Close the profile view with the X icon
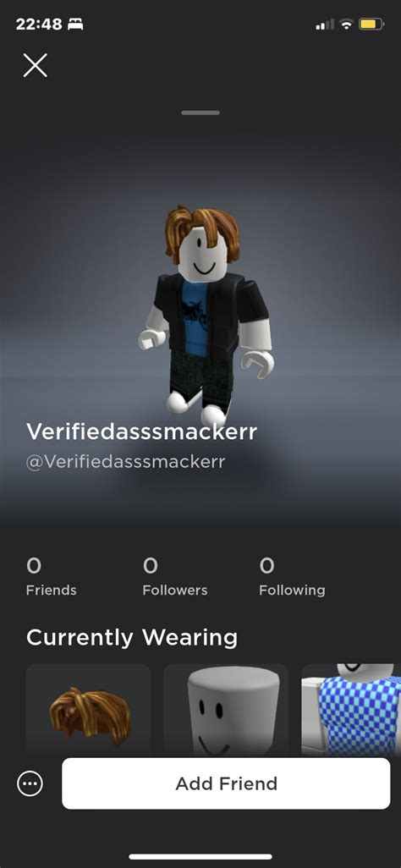Viewport: 401px width, 868px height. (36, 65)
